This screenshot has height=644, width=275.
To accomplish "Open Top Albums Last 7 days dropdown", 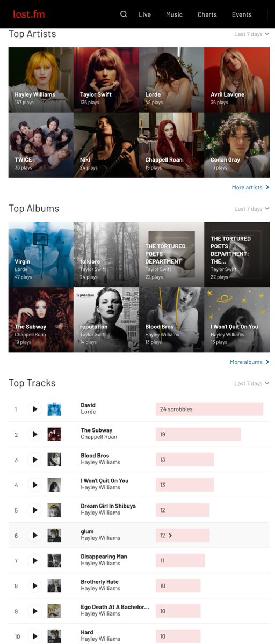I will [252, 209].
